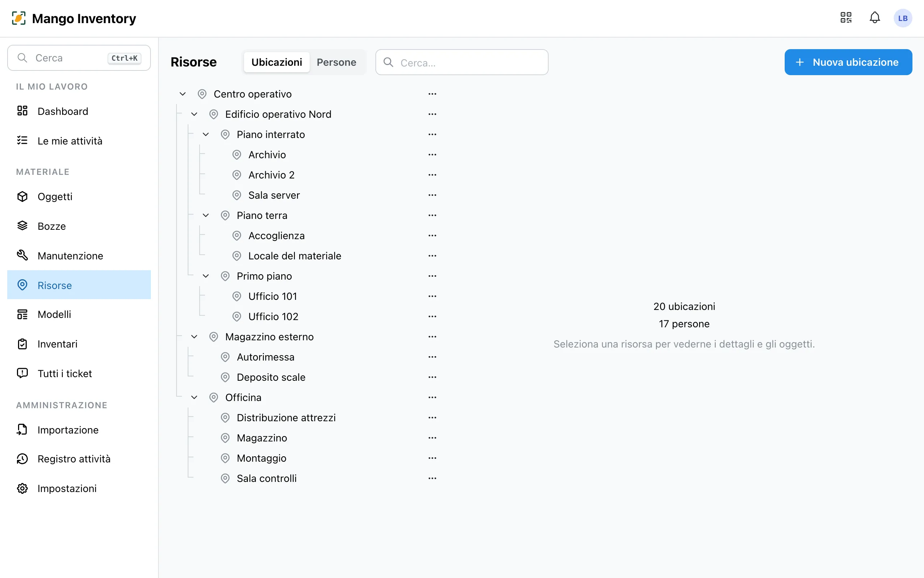This screenshot has height=578, width=924.
Task: Open more options for Sala controlli
Action: click(432, 479)
